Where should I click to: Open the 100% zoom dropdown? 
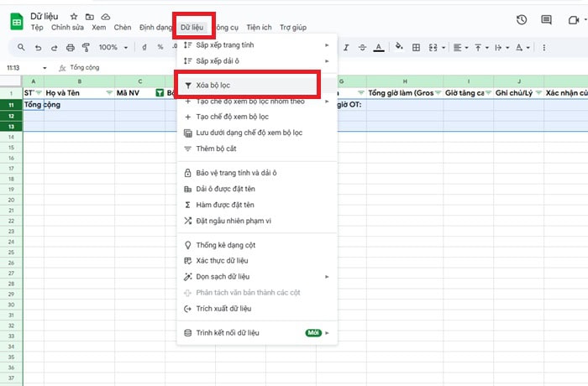(x=113, y=48)
